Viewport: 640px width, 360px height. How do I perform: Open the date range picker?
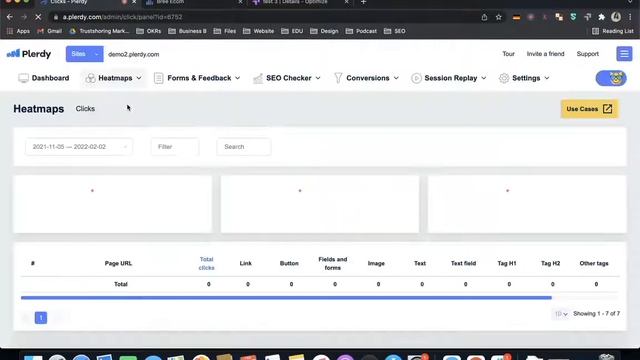pos(79,147)
